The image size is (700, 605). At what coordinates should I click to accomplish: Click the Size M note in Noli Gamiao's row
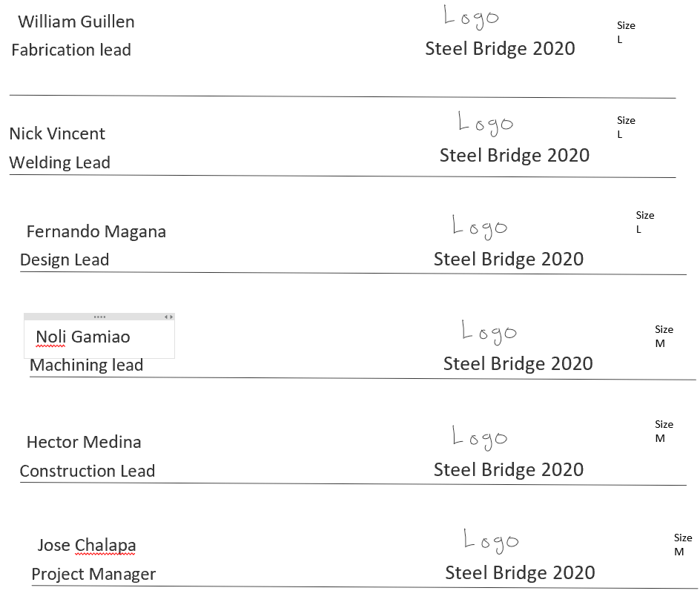coord(664,337)
